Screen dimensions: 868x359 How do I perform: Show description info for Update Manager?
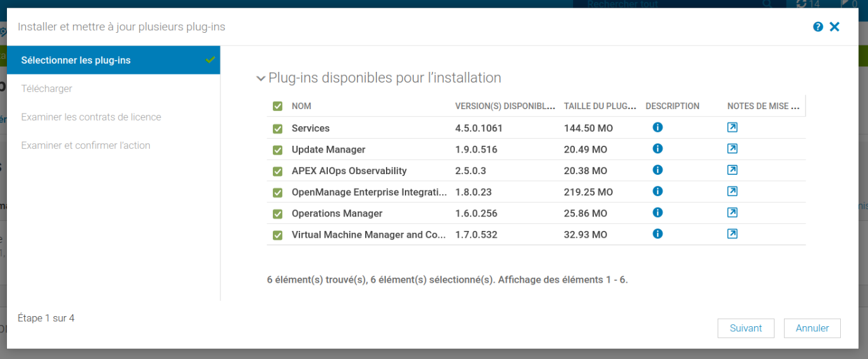(x=657, y=149)
